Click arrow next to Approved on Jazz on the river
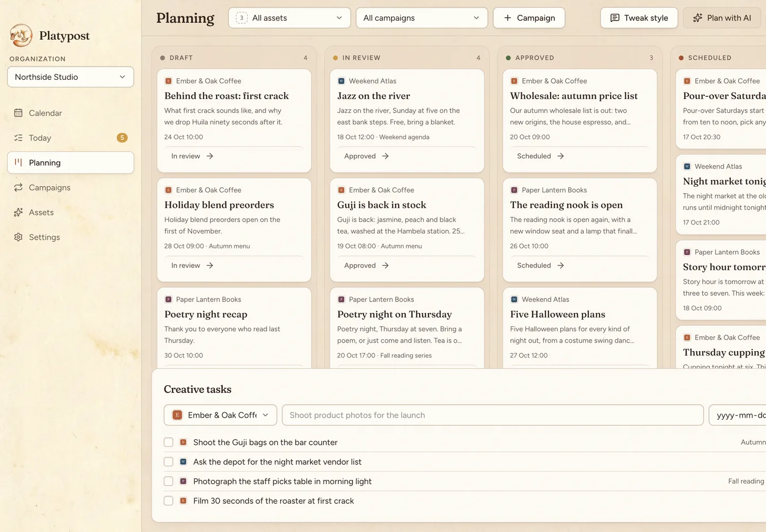The width and height of the screenshot is (766, 532). [385, 156]
